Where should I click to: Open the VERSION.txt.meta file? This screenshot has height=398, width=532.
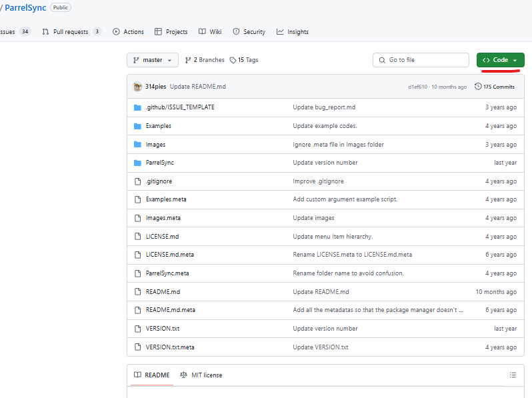tap(170, 347)
